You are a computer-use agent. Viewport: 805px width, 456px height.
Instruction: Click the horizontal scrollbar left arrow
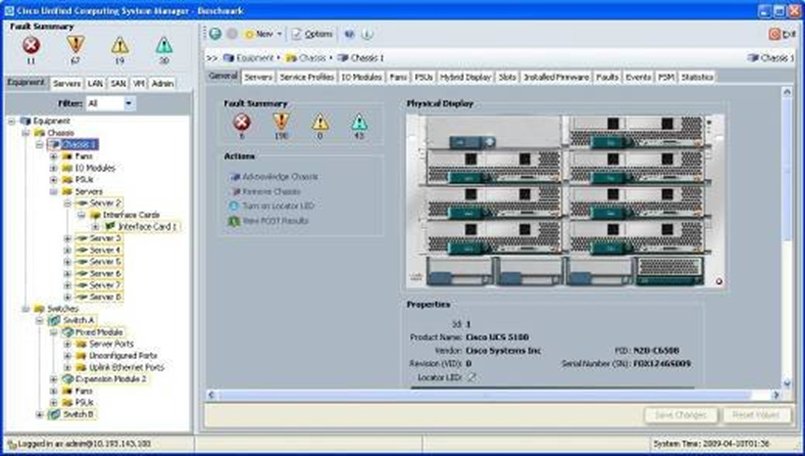211,395
